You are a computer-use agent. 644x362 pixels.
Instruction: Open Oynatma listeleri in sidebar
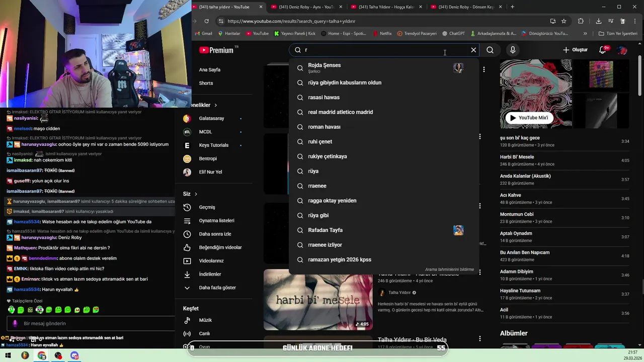(216, 221)
